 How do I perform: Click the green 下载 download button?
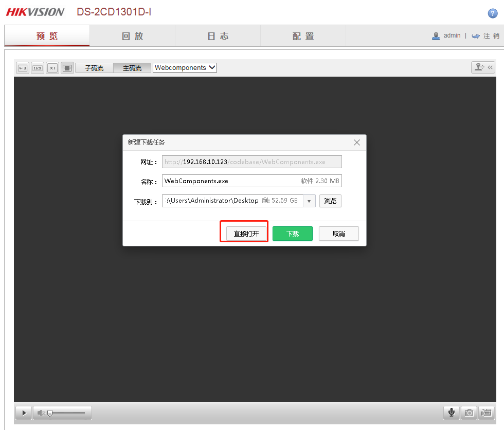(293, 234)
